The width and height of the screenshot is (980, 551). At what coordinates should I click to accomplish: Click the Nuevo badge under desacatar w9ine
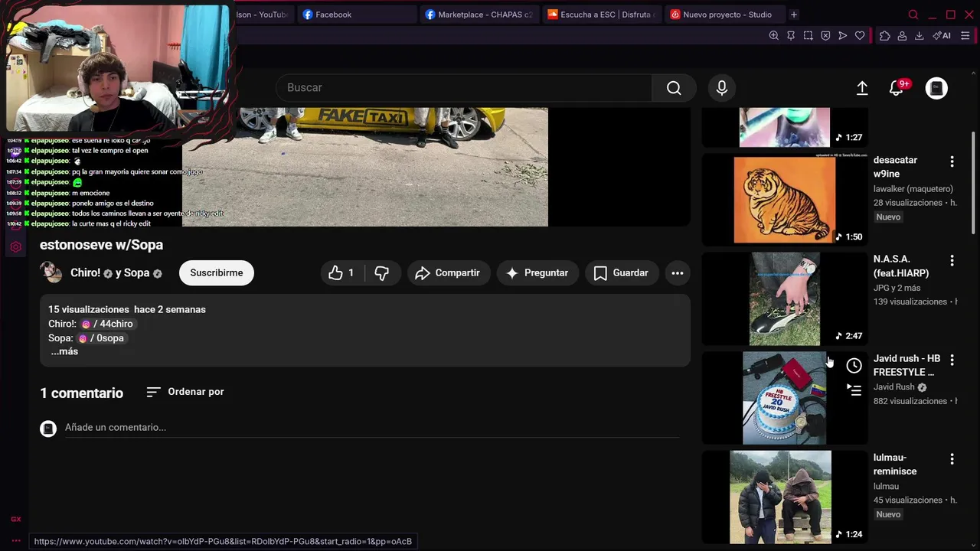(x=888, y=217)
